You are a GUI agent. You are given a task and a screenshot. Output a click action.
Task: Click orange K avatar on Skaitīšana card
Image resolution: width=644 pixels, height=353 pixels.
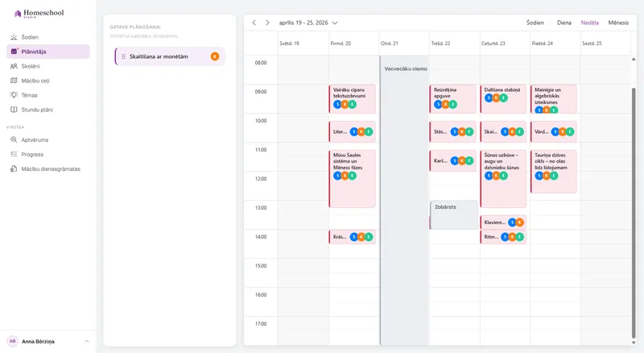[215, 56]
